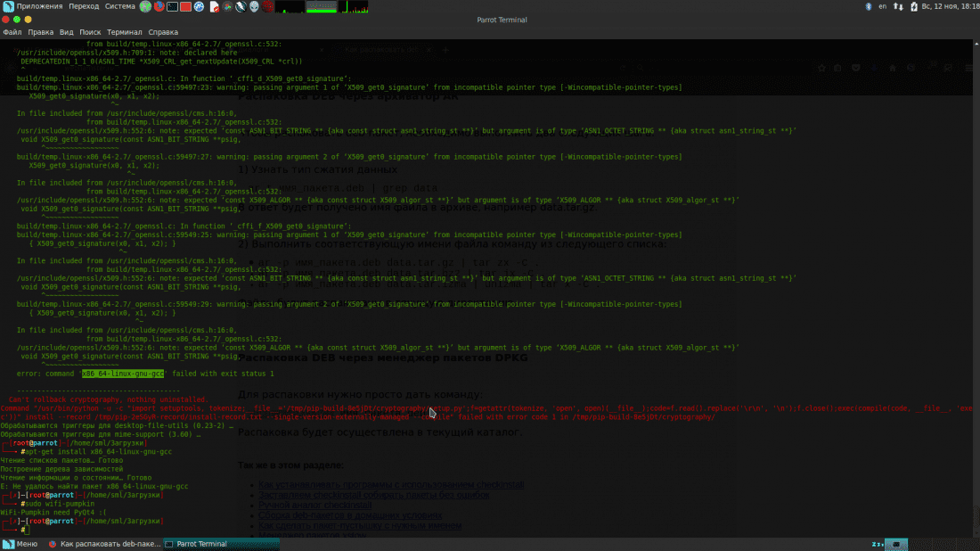The height and width of the screenshot is (551, 980).
Task: Click the triggers line for mime-support (3.60)
Action: pos(101,434)
